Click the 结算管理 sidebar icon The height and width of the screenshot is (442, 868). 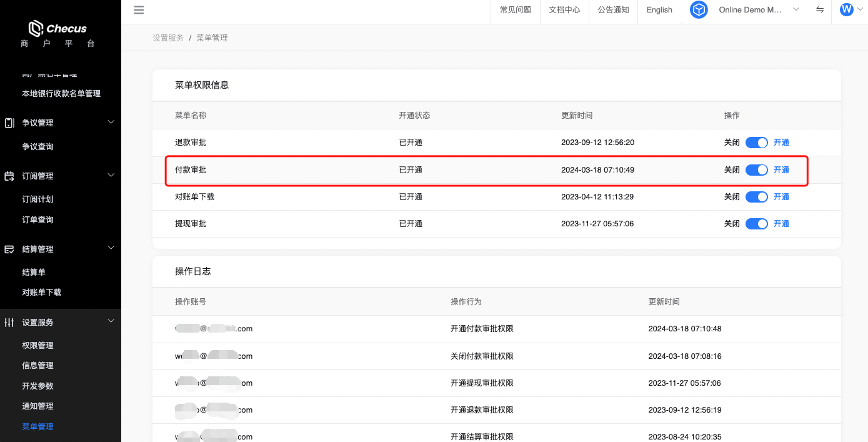(9, 249)
